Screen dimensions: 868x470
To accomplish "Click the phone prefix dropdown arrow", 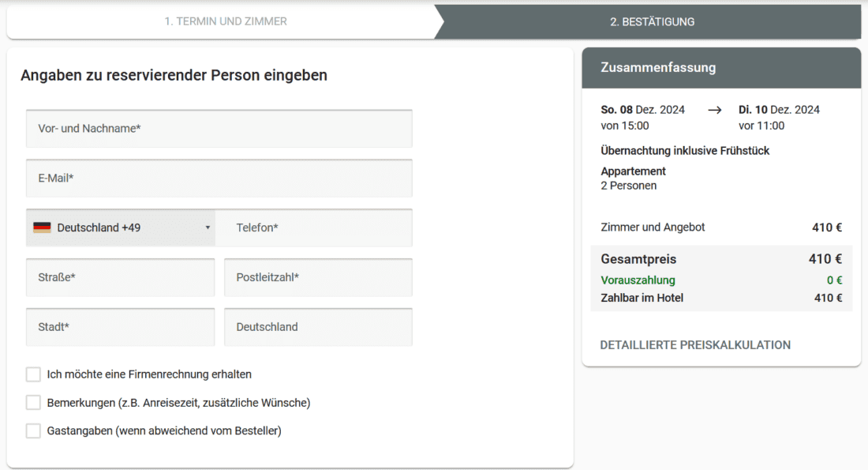I will pyautogui.click(x=208, y=227).
